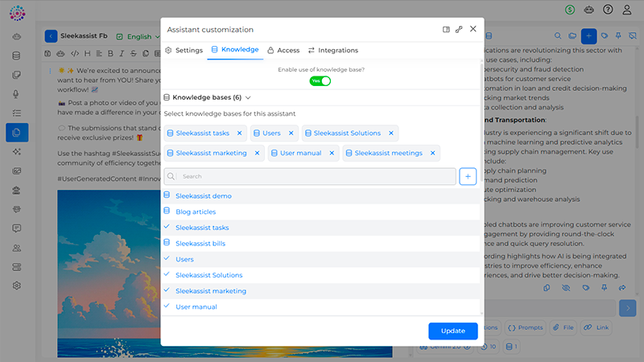
Task: Uncheck User manual in the knowledge list
Action: click(x=321, y=306)
